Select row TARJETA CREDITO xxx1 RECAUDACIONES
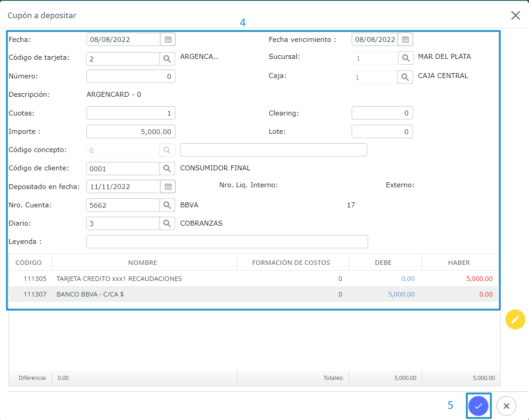Image resolution: width=529 pixels, height=420 pixels. 254,279
